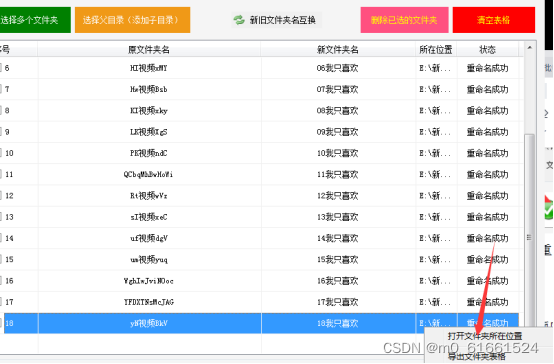Select the cell reading 11我只喜欢
This screenshot has width=554, height=364.
337,174
